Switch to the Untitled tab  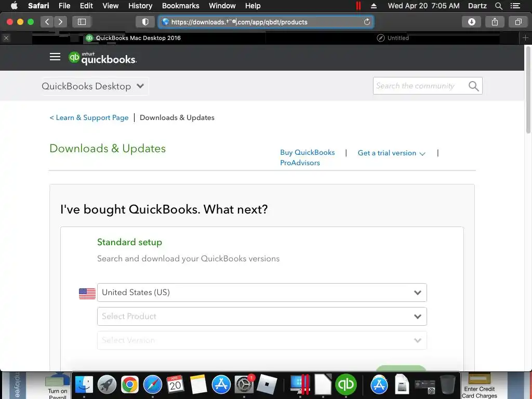[x=393, y=38]
